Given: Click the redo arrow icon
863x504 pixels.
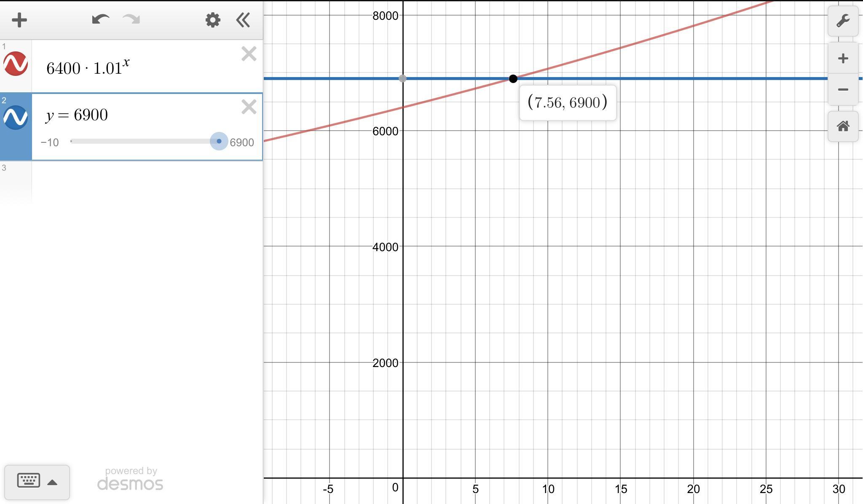Looking at the screenshot, I should pos(131,19).
